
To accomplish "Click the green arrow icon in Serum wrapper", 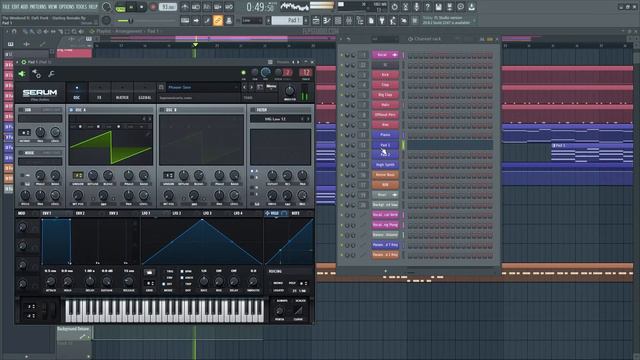I will click(x=22, y=74).
